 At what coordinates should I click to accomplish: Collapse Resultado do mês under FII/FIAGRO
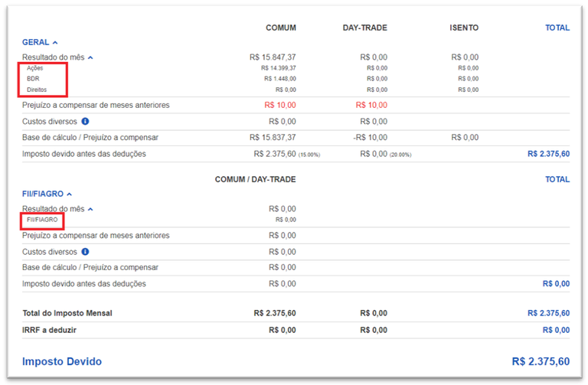coord(90,209)
